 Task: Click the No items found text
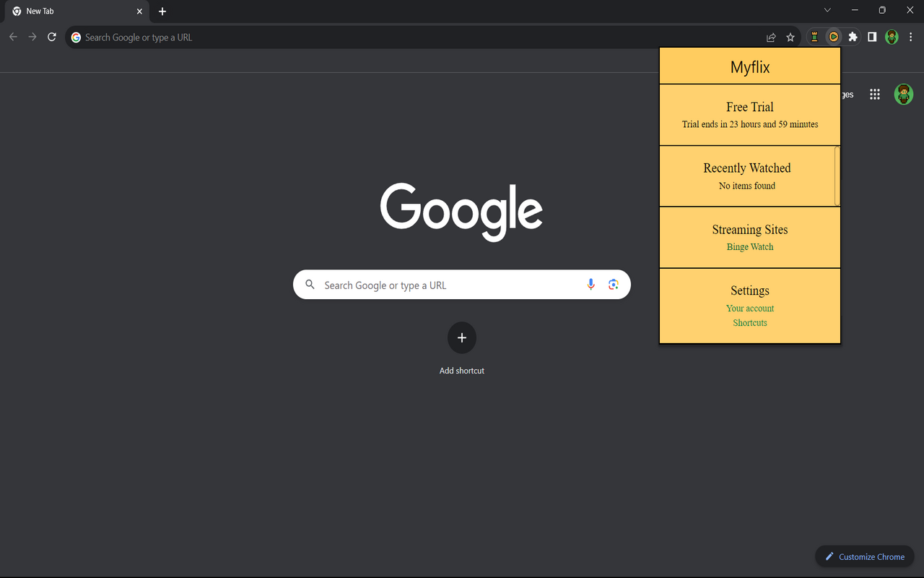(x=747, y=186)
